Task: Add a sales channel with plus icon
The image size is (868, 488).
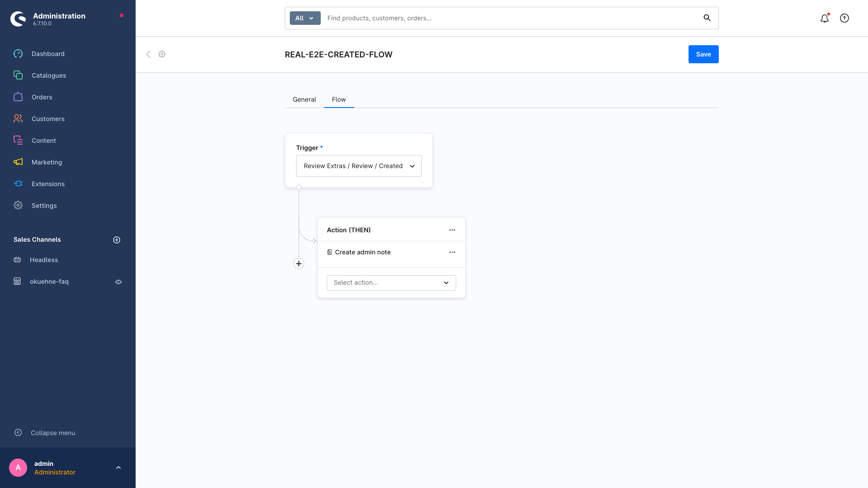Action: pyautogui.click(x=117, y=240)
